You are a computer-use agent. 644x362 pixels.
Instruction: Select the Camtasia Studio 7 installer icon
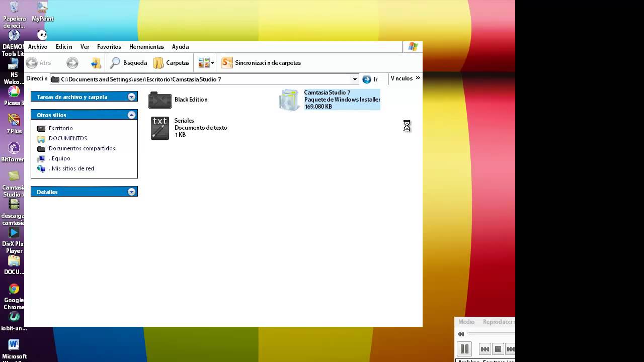(289, 100)
